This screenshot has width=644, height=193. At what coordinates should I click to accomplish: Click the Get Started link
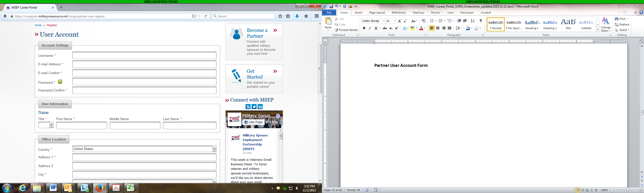click(x=255, y=74)
